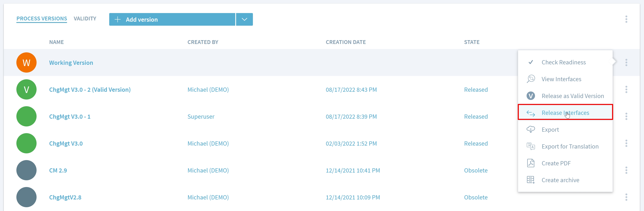Click the orange Working Version avatar icon

[26, 62]
